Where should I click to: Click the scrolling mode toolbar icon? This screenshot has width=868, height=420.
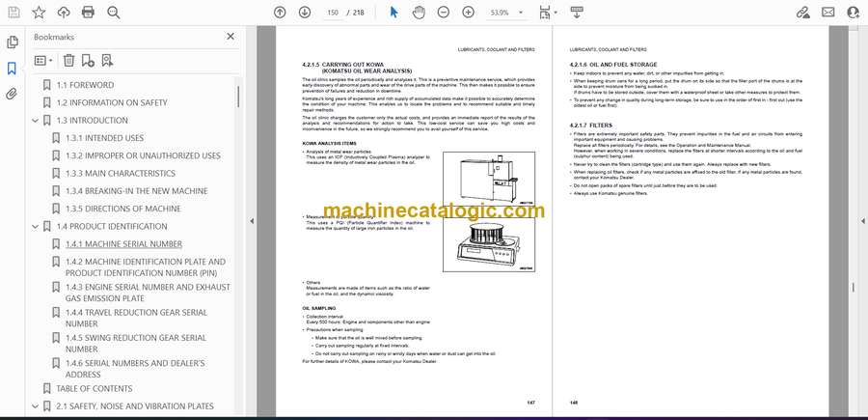(577, 13)
